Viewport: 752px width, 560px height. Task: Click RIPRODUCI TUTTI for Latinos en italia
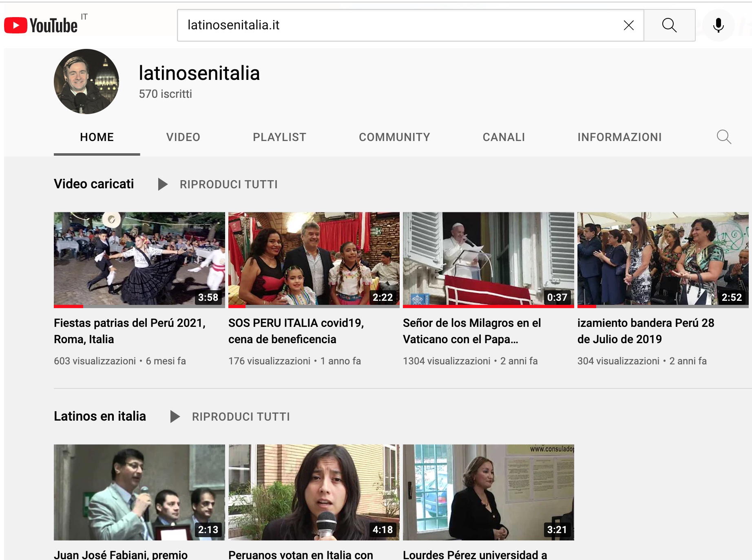click(x=241, y=417)
